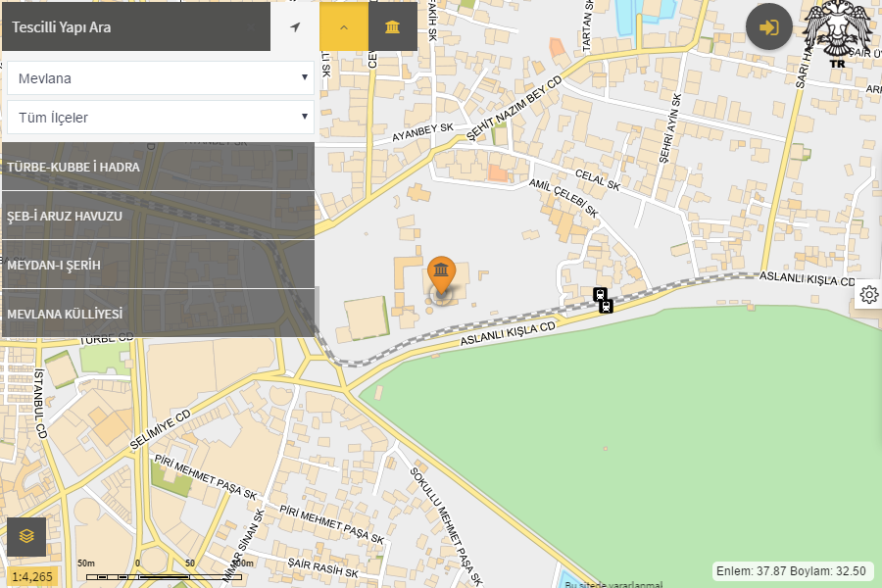Select TÜRBE-KUBBE İ HADRA result
Viewport: 882px width, 588px height.
[158, 167]
